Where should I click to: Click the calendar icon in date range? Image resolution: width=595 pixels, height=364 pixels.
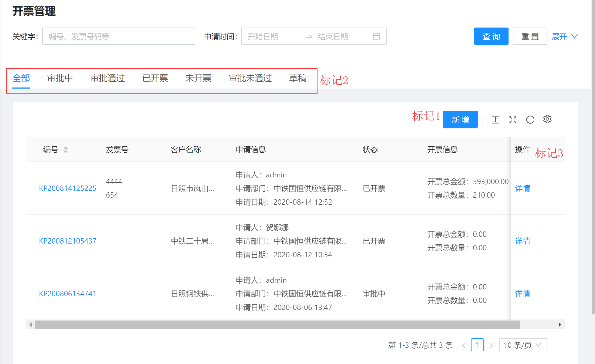tap(376, 36)
